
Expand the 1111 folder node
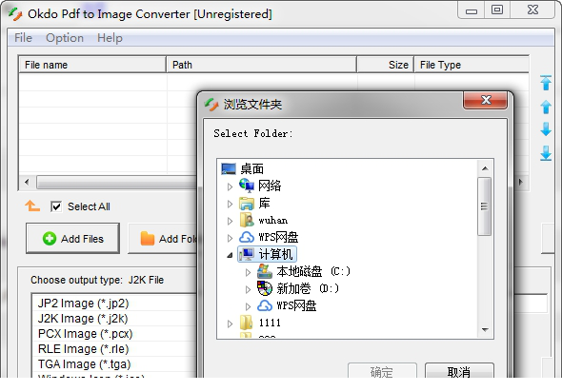pyautogui.click(x=230, y=323)
